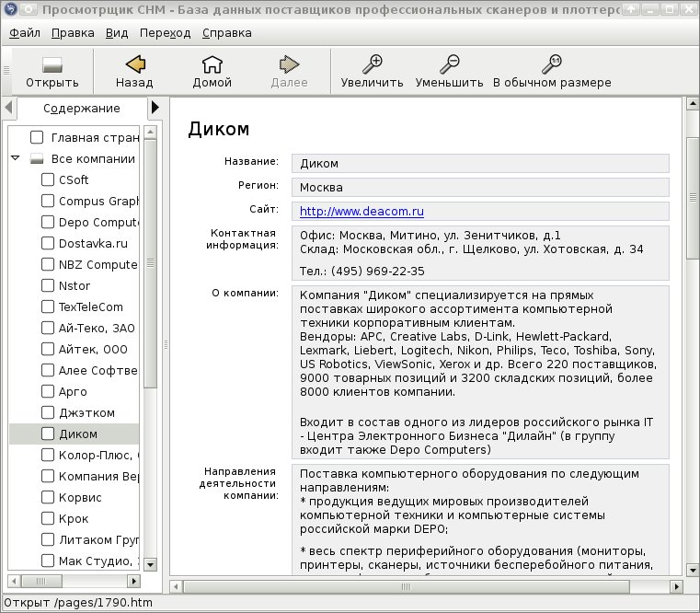The height and width of the screenshot is (613, 700).
Task: Click the page icon next to Джэтком
Action: [x=48, y=412]
